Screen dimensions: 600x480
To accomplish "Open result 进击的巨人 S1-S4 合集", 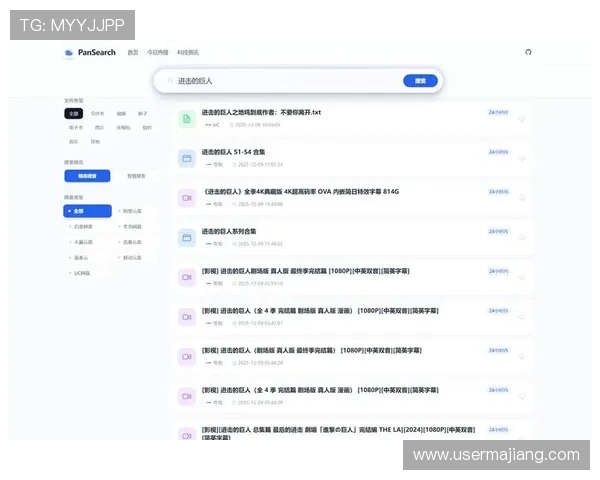I will coord(233,152).
